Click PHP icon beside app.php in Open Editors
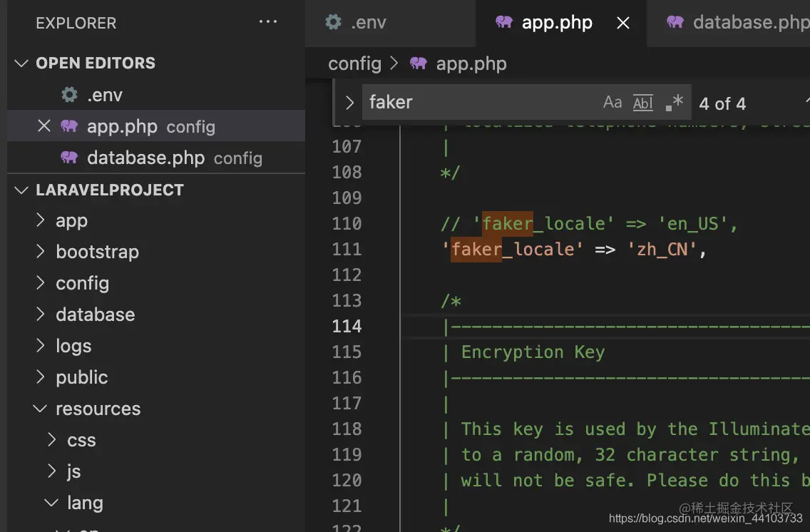This screenshot has width=810, height=532. click(69, 126)
